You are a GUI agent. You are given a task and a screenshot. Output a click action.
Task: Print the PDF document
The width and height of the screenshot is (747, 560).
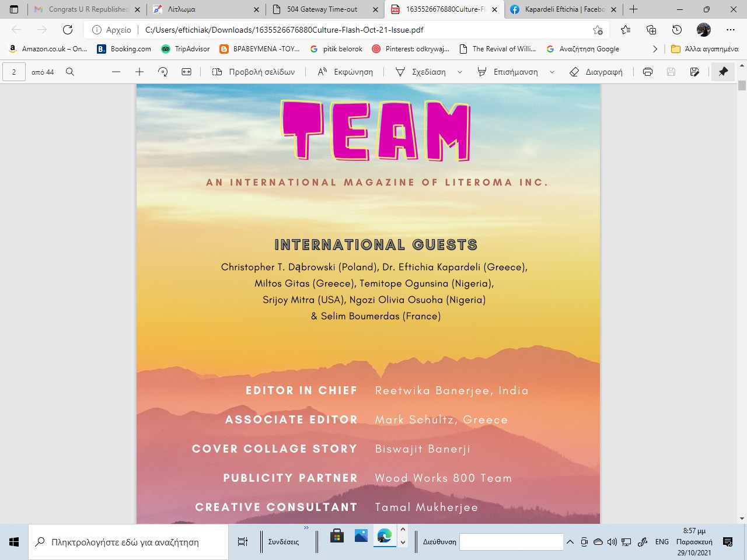[648, 72]
